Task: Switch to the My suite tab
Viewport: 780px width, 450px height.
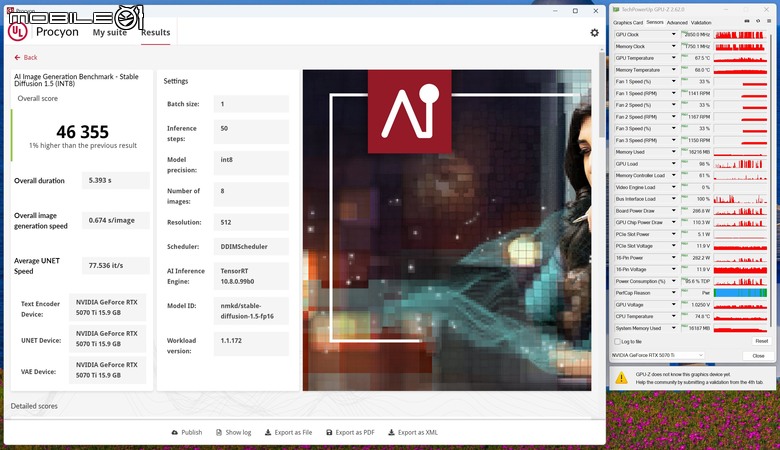Action: pos(110,33)
